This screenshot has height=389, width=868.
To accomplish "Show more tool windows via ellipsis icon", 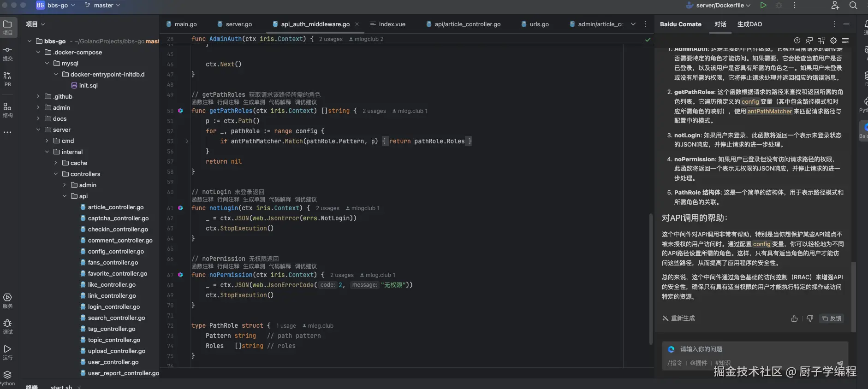I will pos(8,132).
